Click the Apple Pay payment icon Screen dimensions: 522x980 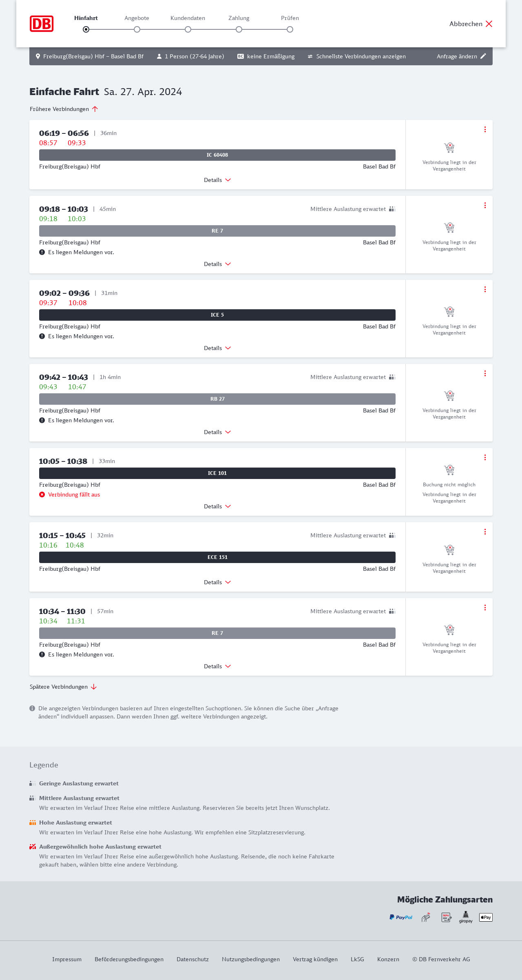(486, 917)
